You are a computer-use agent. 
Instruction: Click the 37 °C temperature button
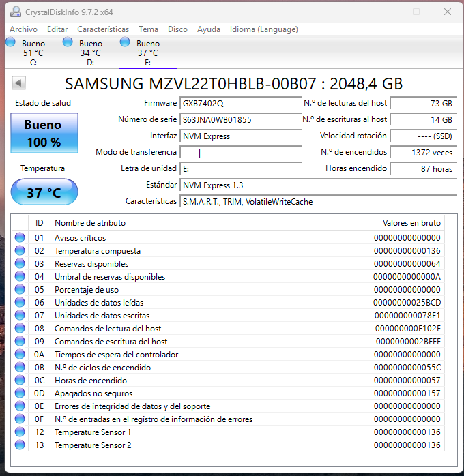[44, 192]
